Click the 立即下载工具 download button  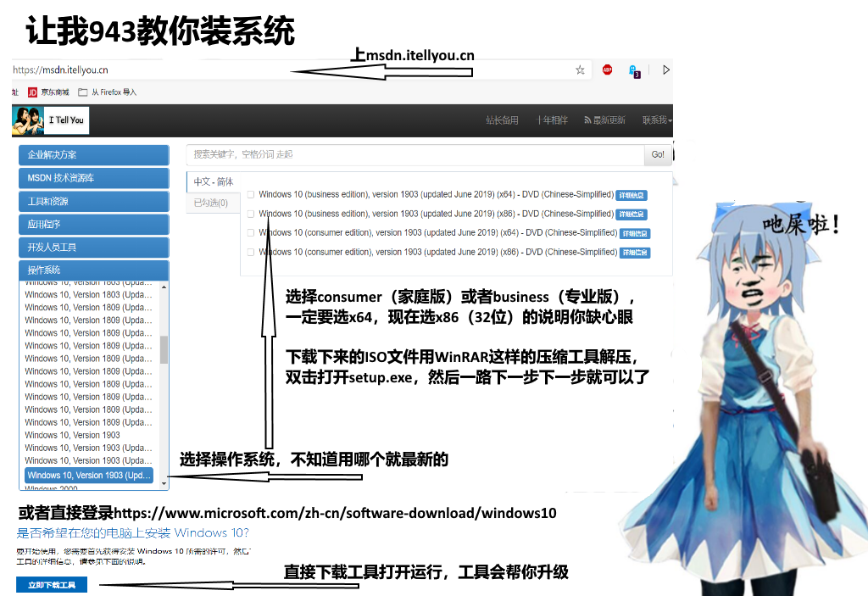tap(52, 585)
